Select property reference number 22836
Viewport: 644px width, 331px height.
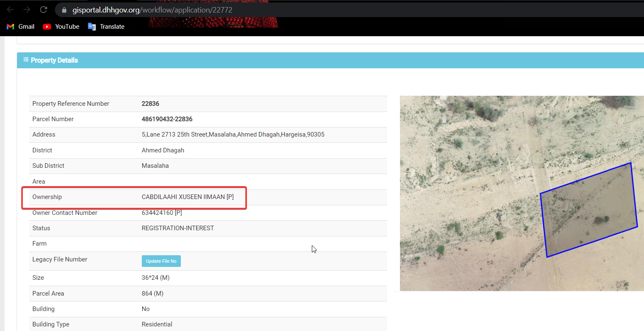(151, 104)
